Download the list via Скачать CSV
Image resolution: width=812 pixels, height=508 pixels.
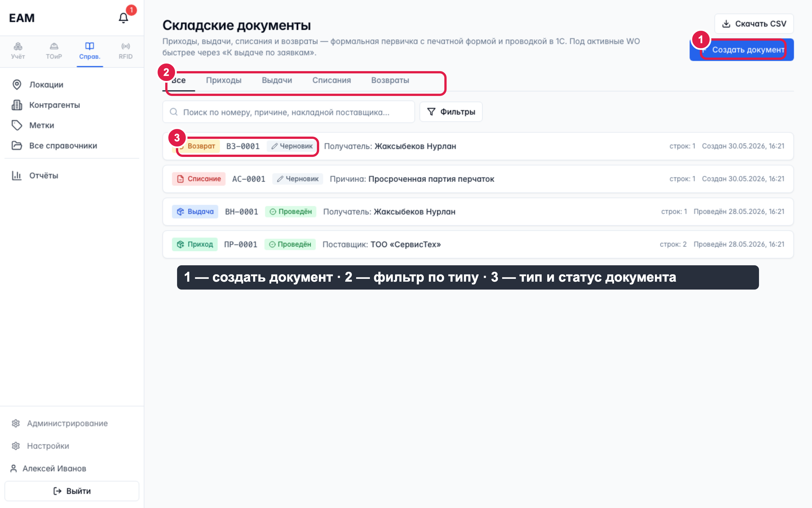point(754,24)
